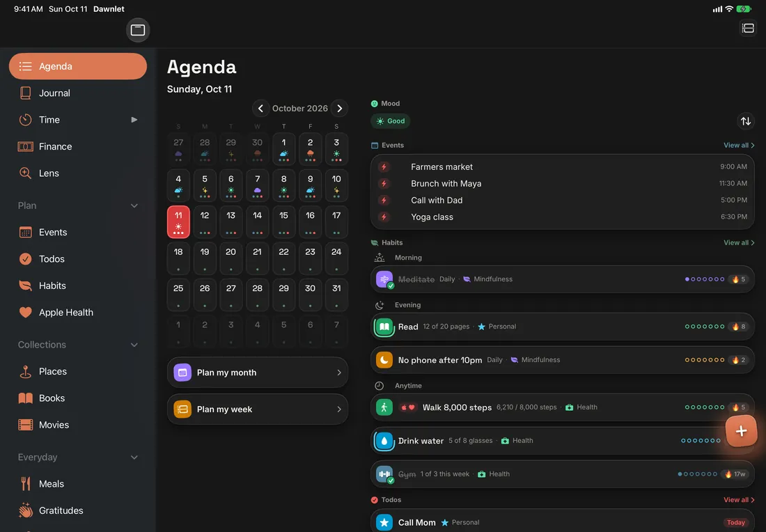Go to next month in calendar
This screenshot has width=766, height=532.
point(340,109)
